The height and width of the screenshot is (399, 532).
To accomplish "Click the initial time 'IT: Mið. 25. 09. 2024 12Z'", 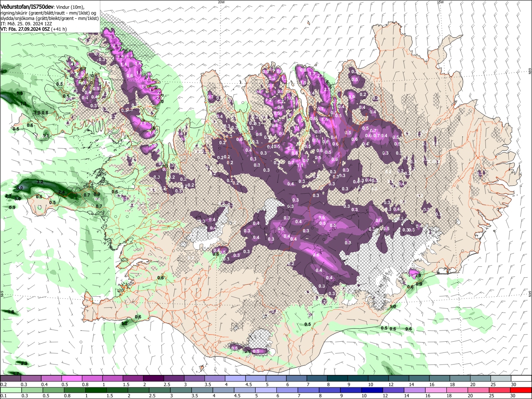I will pyautogui.click(x=26, y=24).
